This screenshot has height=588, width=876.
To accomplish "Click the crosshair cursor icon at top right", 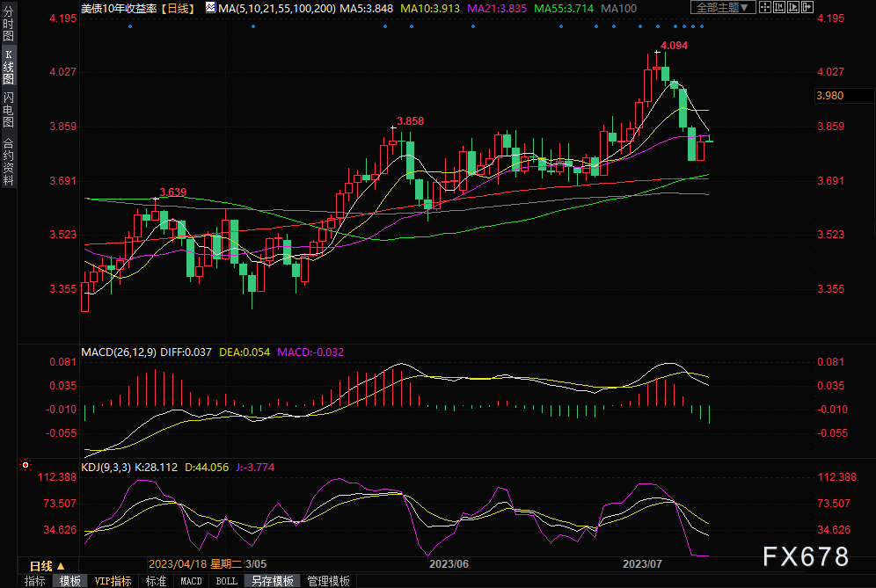I will [x=765, y=7].
